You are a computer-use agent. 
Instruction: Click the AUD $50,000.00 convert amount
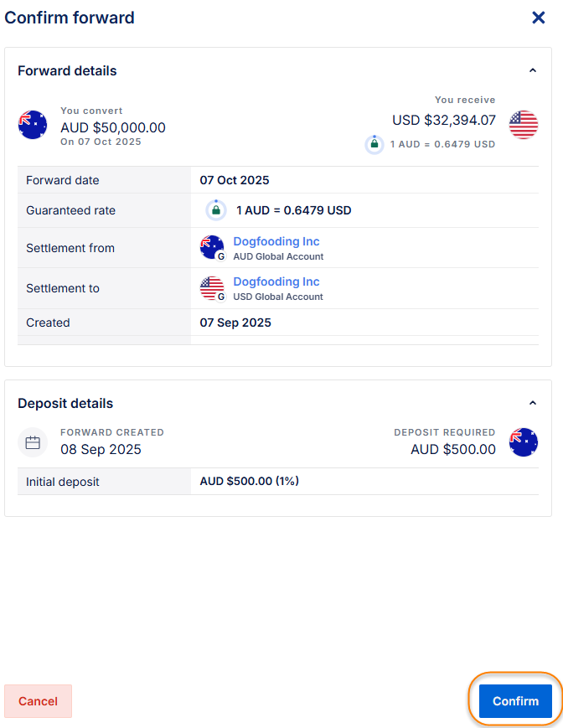[x=113, y=128]
